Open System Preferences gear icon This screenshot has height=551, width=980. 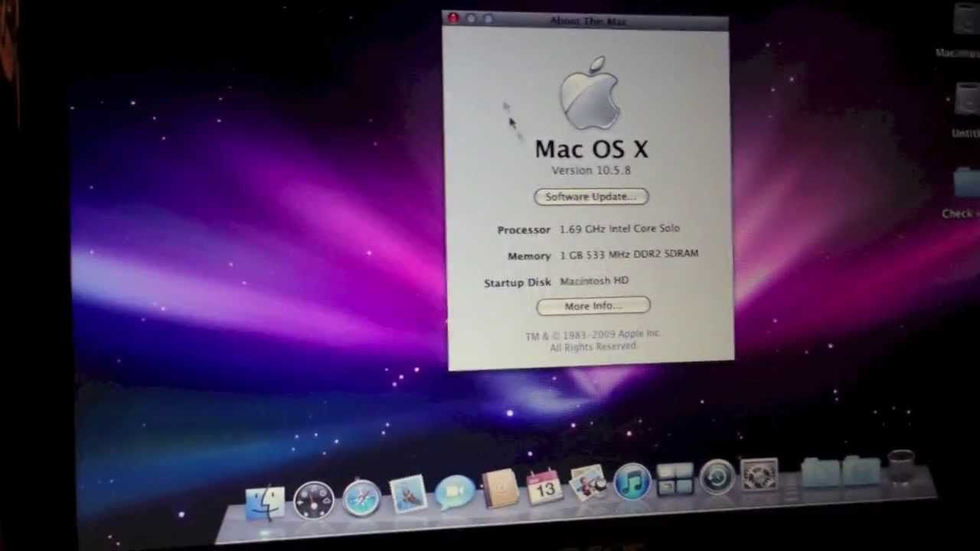click(759, 474)
